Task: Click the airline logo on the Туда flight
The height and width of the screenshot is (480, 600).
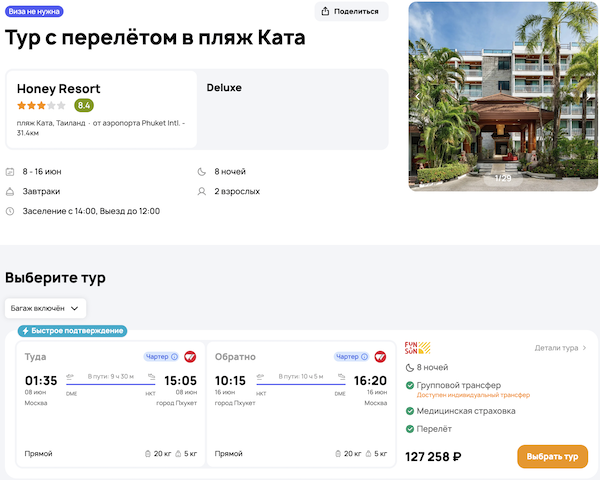Action: 190,356
